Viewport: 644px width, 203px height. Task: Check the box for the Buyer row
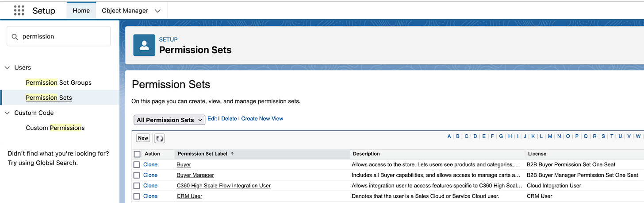pos(137,164)
